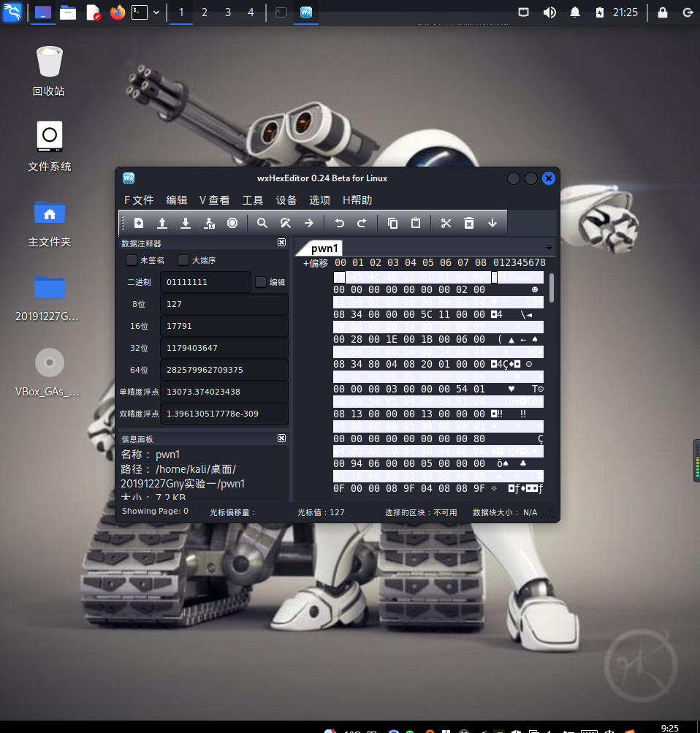700x733 pixels.
Task: Click the lock screen icon
Action: point(663,12)
